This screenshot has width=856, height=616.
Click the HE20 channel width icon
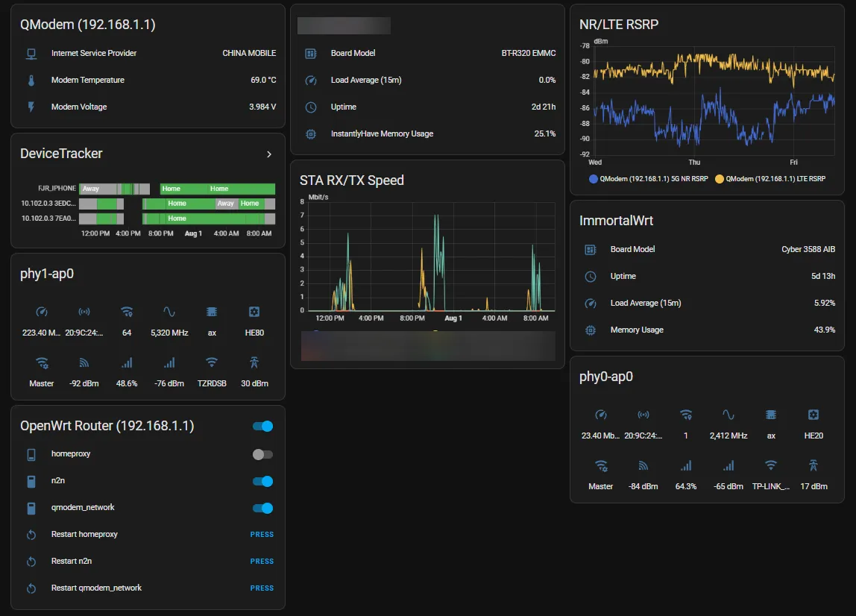pyautogui.click(x=813, y=415)
